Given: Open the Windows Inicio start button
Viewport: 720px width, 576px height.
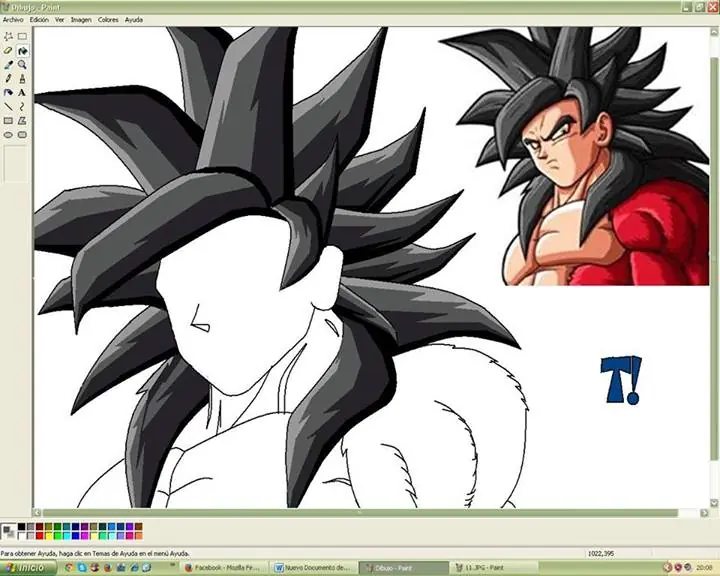Looking at the screenshot, I should point(28,568).
